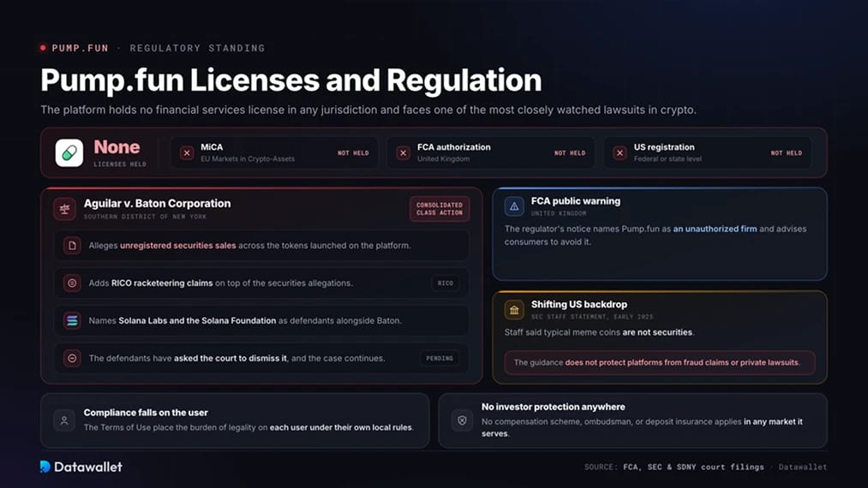This screenshot has height=488, width=868.
Task: Click 'asked the court to dismiss it' text
Action: (x=230, y=358)
